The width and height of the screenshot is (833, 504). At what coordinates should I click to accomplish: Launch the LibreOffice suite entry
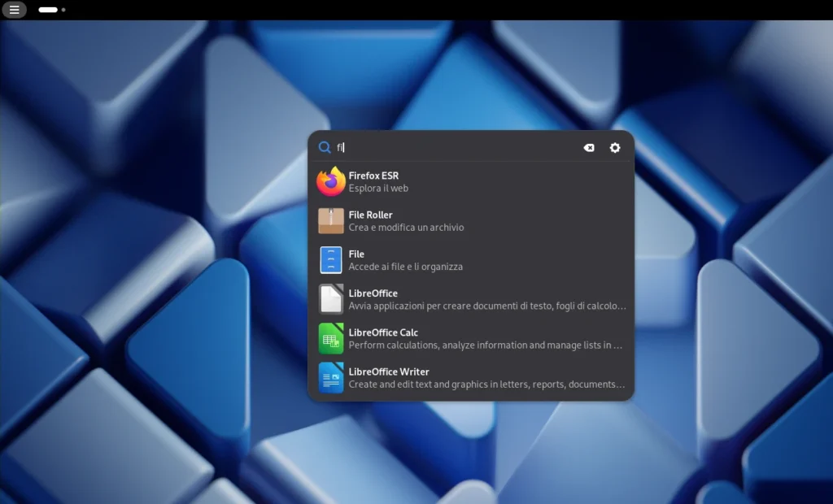pyautogui.click(x=447, y=299)
